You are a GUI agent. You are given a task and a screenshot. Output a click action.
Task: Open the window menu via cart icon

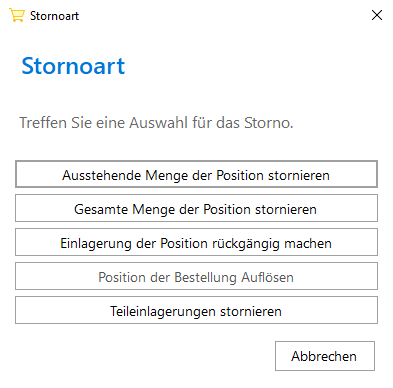point(17,15)
